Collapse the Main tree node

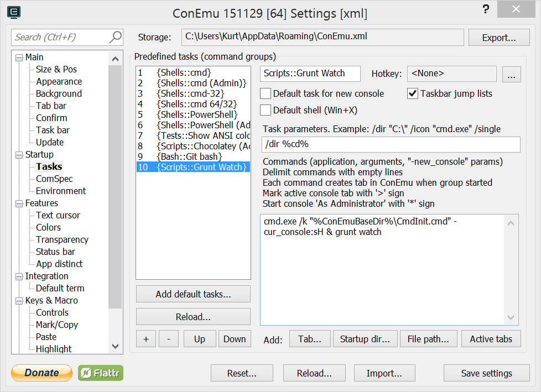tap(19, 58)
